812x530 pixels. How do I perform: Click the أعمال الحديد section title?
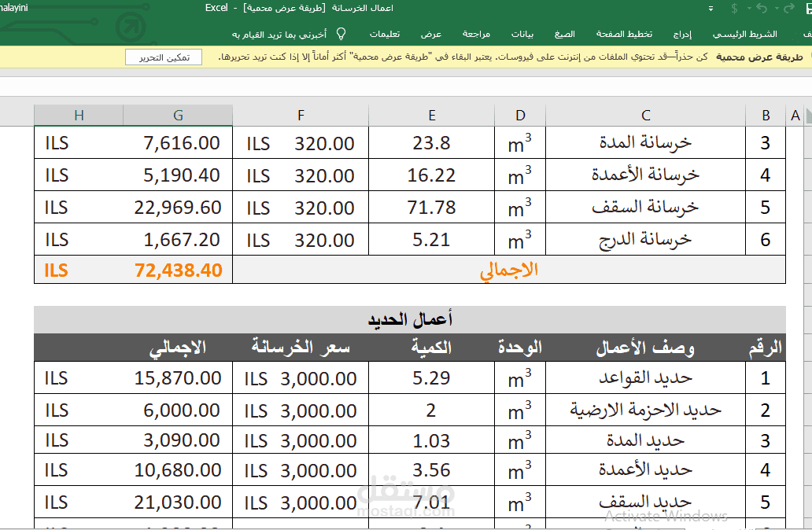tap(410, 319)
